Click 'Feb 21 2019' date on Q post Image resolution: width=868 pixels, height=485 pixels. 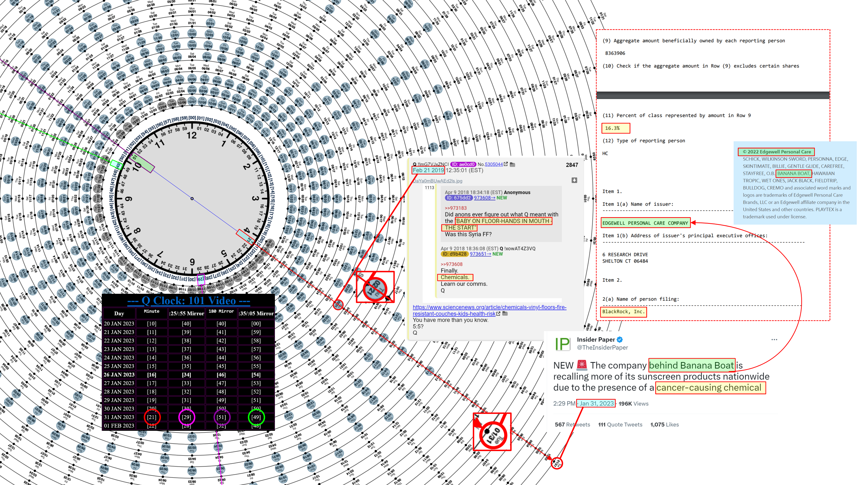[x=428, y=170]
